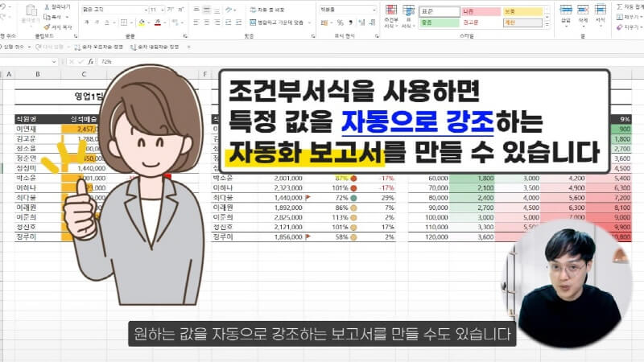Toggle Italic formatting in the font group
The height and width of the screenshot is (362, 644).
coord(97,23)
